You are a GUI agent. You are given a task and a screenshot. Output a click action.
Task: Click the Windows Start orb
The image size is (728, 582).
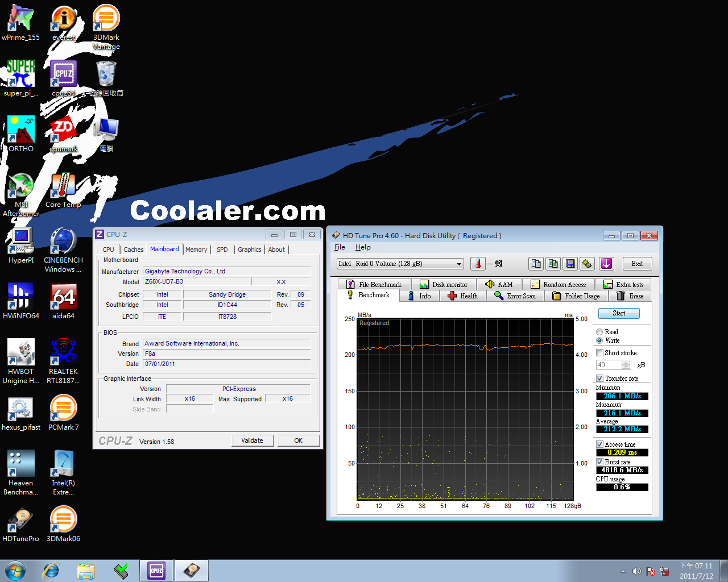tap(15, 571)
